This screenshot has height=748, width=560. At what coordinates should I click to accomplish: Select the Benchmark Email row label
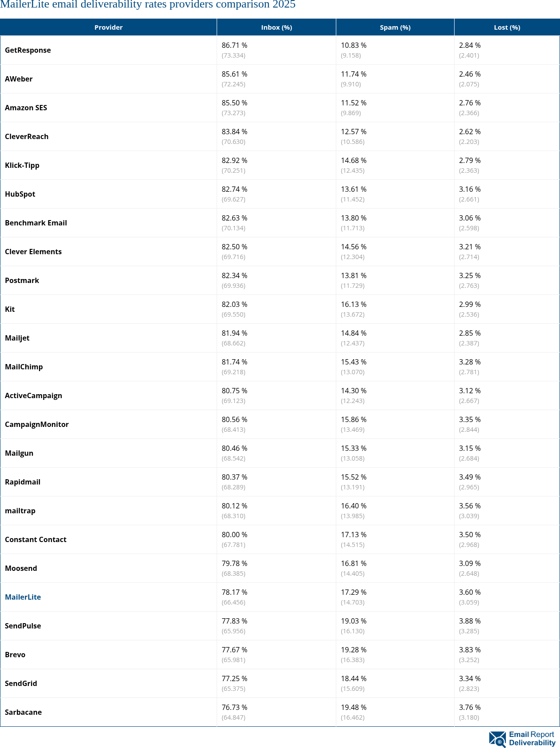pos(36,223)
